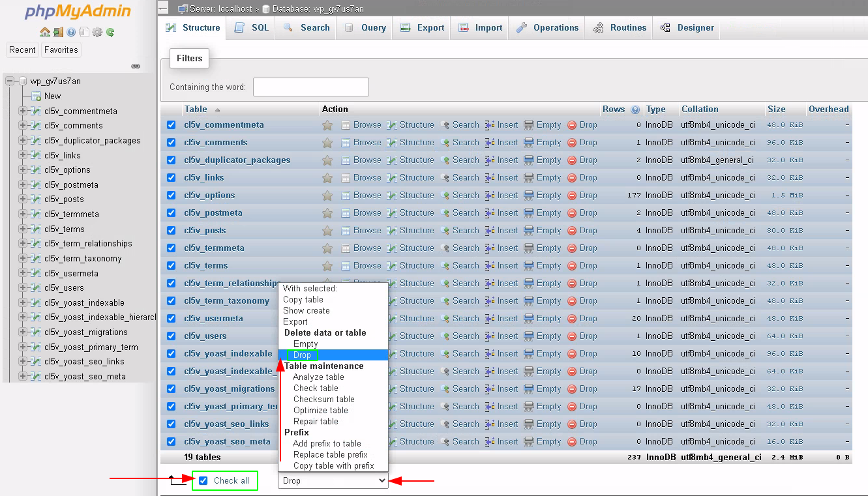Collapse the wp_gv7us7an database tree

tap(10, 81)
